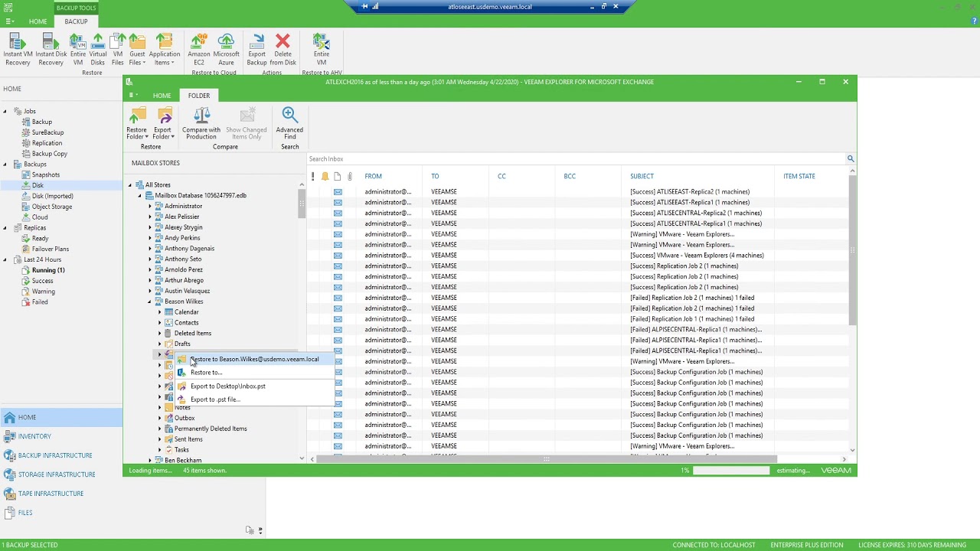Open Application Items ribbon button
Viewport: 980px width, 551px height.
point(164,50)
